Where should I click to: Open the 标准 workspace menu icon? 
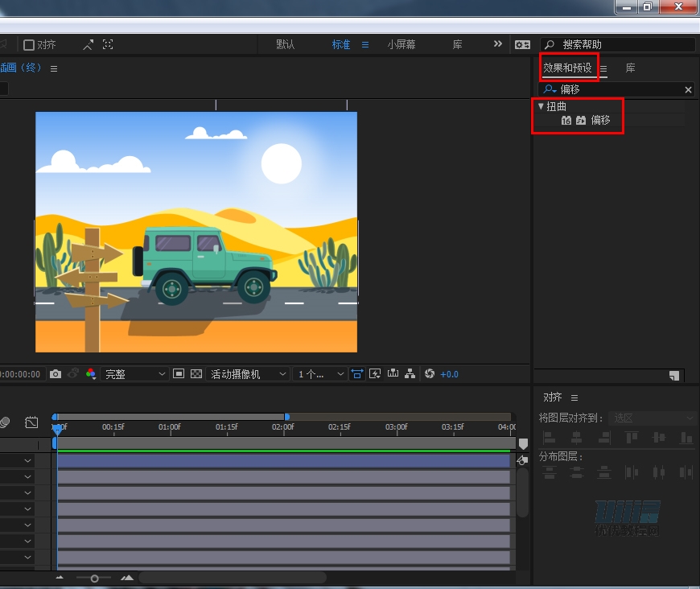point(365,44)
